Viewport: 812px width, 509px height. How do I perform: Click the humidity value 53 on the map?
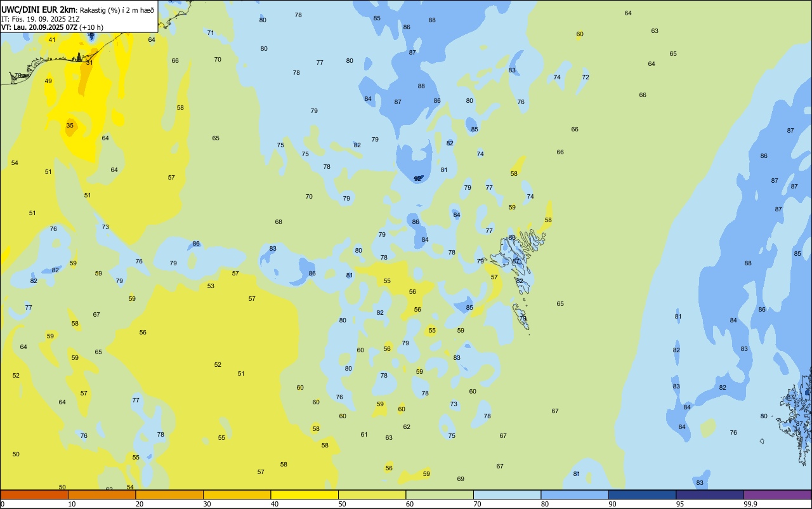[211, 286]
